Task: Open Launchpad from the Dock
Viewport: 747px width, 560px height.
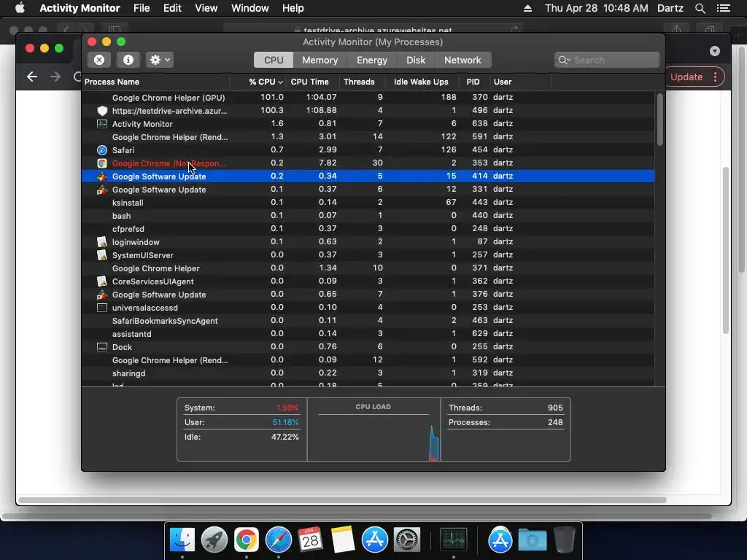Action: point(214,540)
